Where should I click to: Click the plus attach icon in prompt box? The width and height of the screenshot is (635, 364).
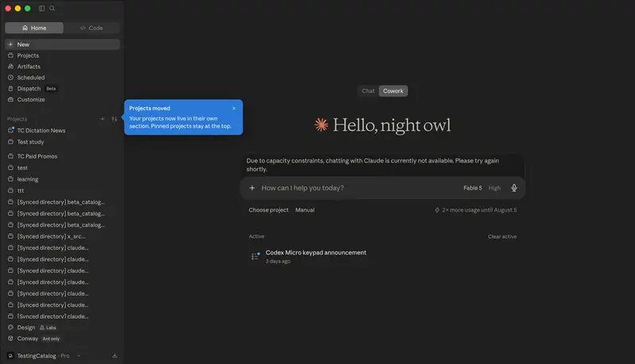252,188
